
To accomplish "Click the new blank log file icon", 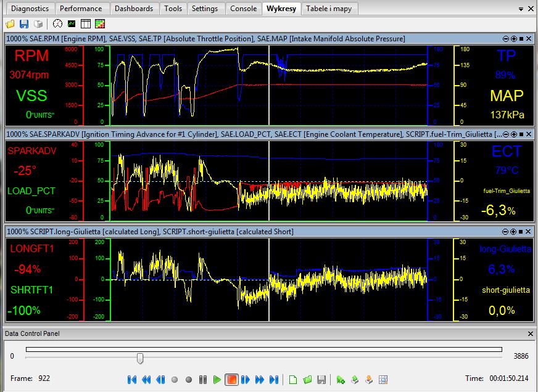I will click(294, 380).
